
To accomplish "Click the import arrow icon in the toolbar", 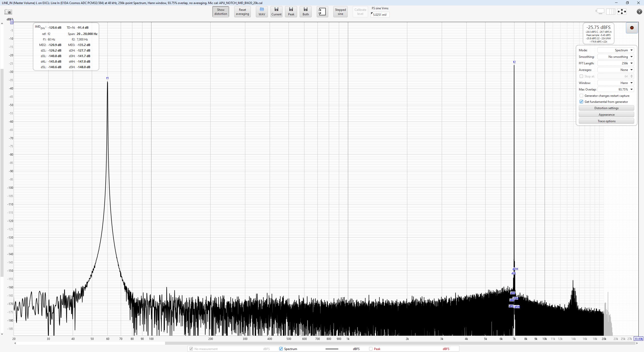I will point(322,12).
